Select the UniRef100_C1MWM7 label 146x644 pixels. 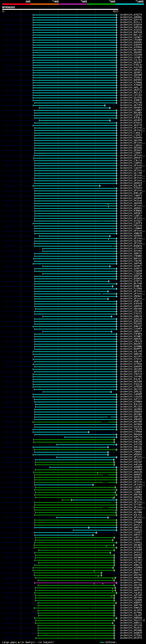click(x=131, y=110)
